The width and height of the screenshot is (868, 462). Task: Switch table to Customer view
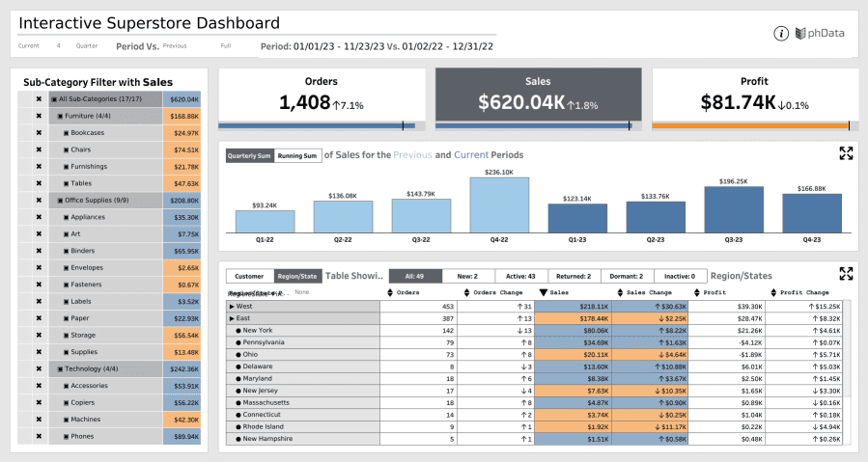coord(249,276)
